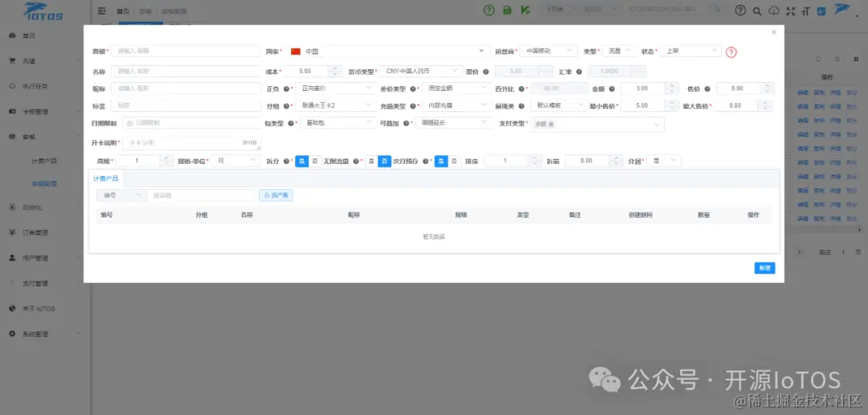Open the 包类型 dropdown showing 基础包
Image resolution: width=868 pixels, height=415 pixels.
(x=337, y=122)
